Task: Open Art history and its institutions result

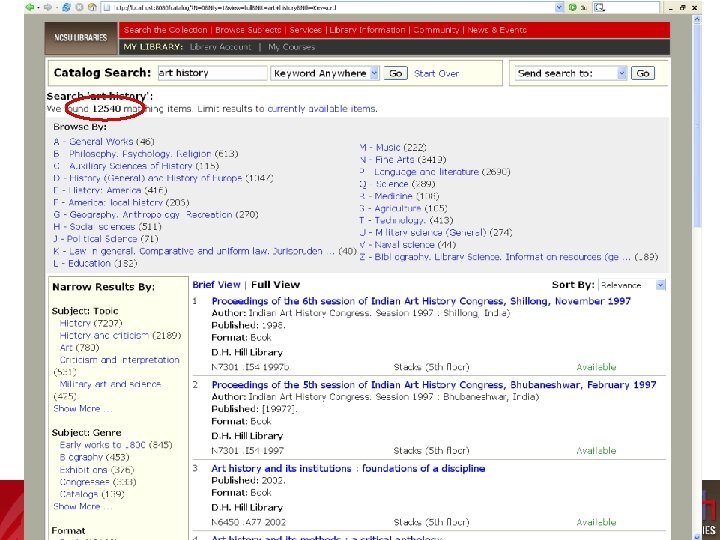Action: [348, 468]
